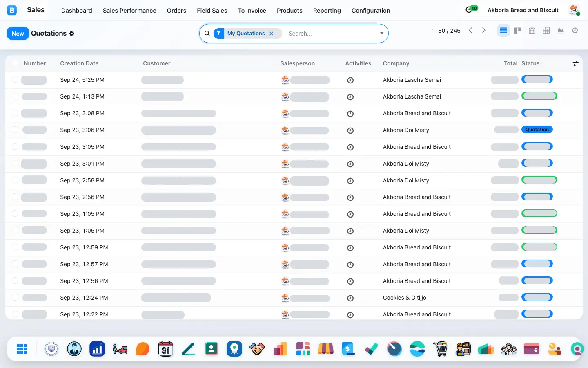Click the Sales app logo icon

click(x=12, y=10)
